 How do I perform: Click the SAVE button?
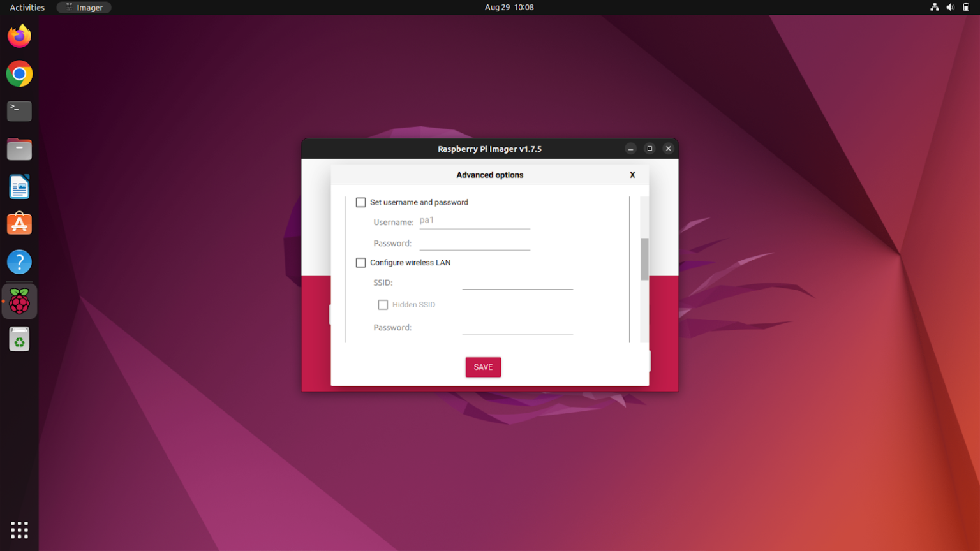coord(483,367)
